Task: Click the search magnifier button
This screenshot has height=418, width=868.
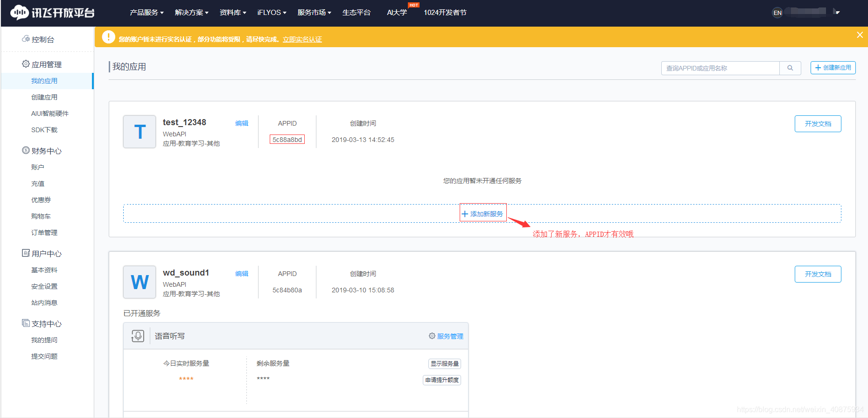Action: coord(790,68)
